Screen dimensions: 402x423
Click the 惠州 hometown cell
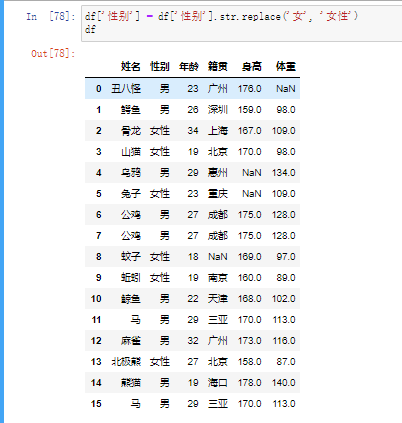click(x=218, y=173)
